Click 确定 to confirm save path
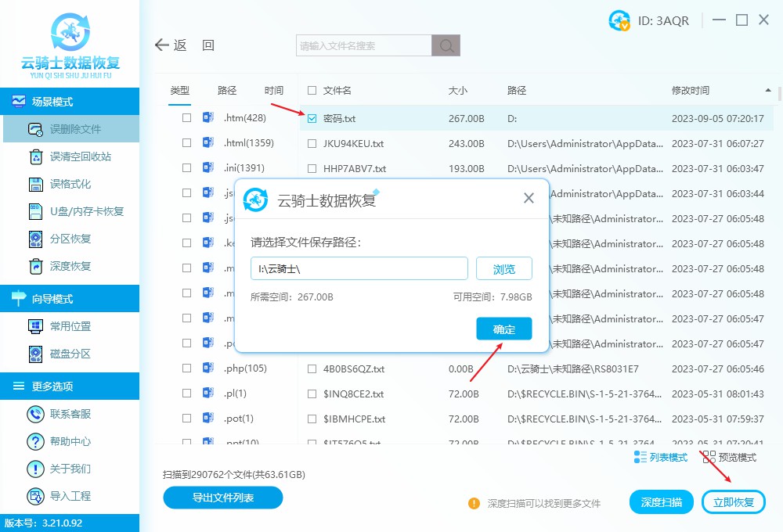 coord(503,329)
